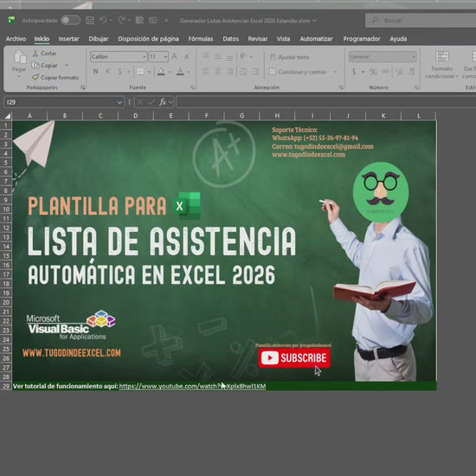Apply the comma thousands style (000)
The width and height of the screenshot is (476, 476).
385,72
